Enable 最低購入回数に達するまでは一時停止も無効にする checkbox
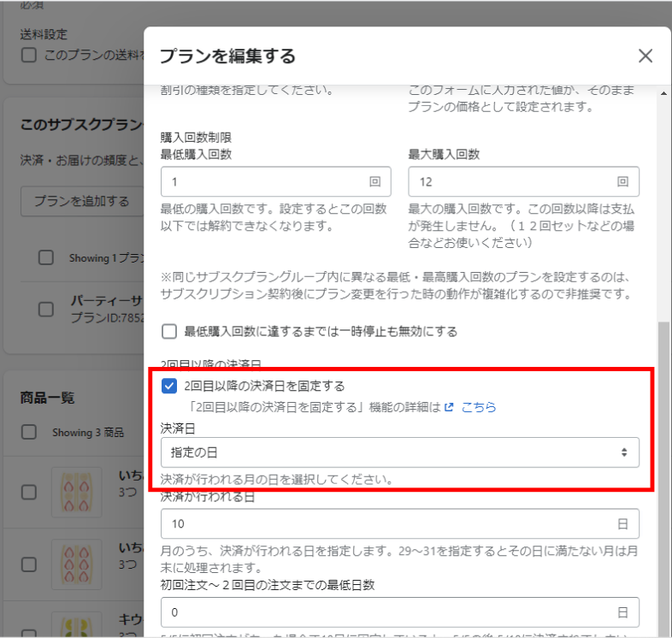The height and width of the screenshot is (638, 672). point(169,331)
